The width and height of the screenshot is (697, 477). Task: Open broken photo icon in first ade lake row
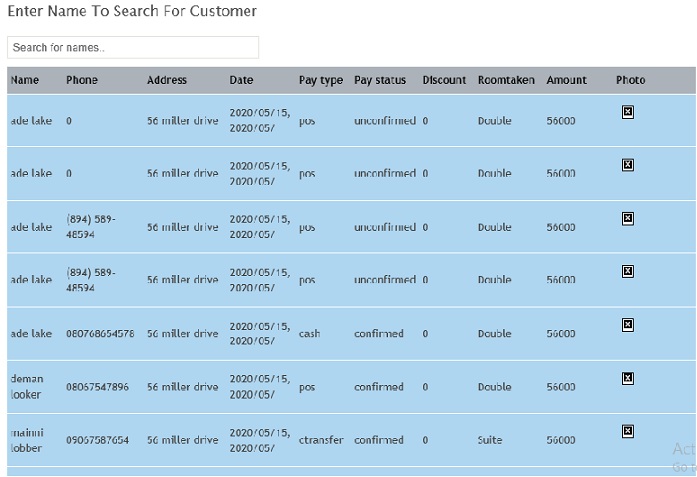tap(628, 112)
